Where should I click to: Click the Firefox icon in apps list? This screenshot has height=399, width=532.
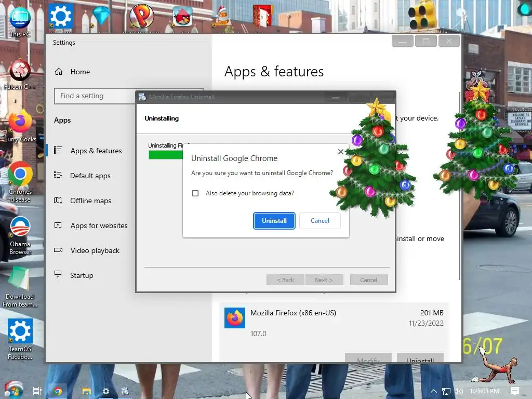[235, 318]
